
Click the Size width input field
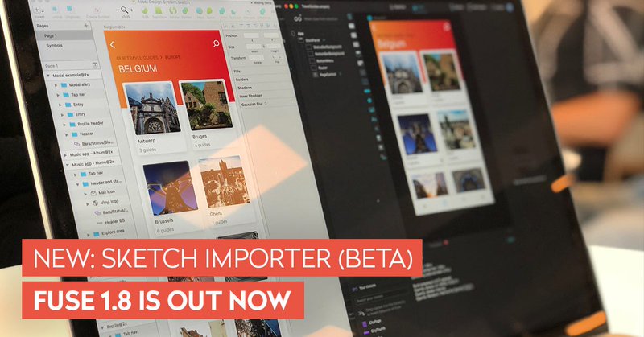[254, 47]
